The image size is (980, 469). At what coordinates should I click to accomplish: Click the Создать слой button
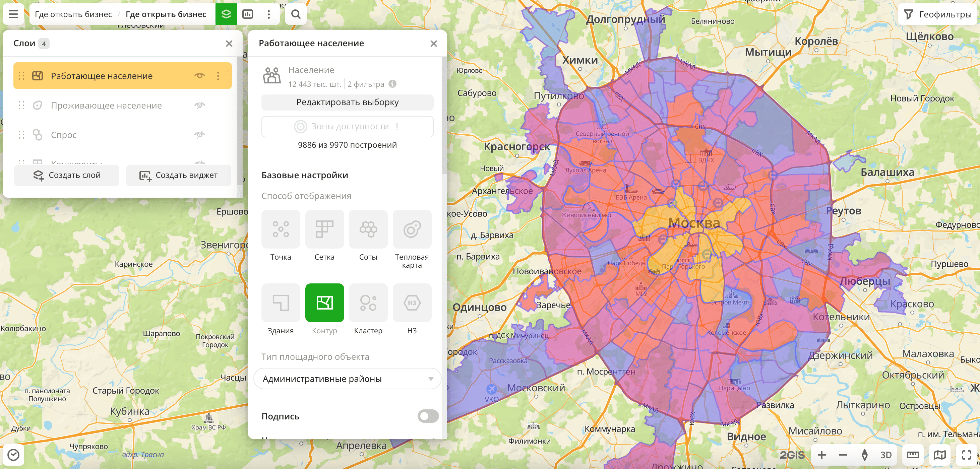point(67,175)
